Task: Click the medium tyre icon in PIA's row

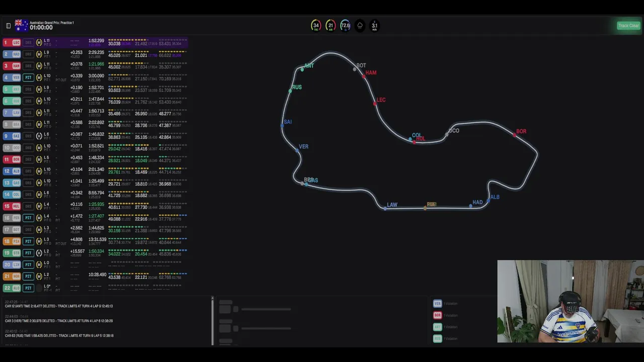Action: 39,241
